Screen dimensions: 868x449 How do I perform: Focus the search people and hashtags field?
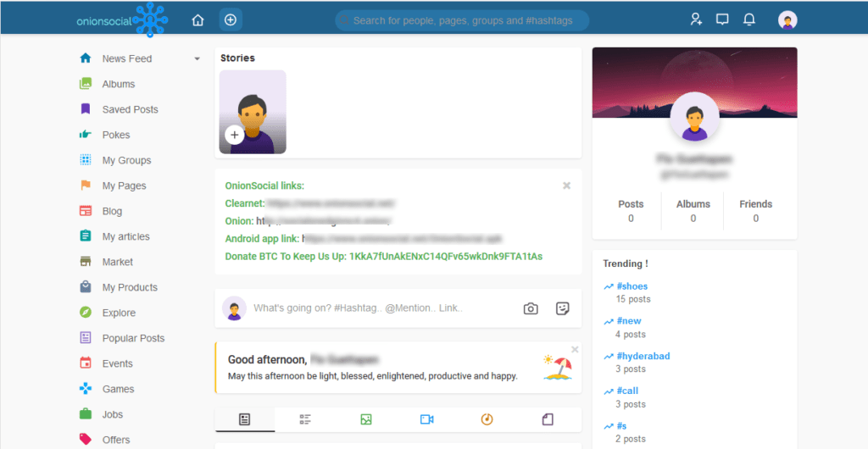pyautogui.click(x=462, y=20)
